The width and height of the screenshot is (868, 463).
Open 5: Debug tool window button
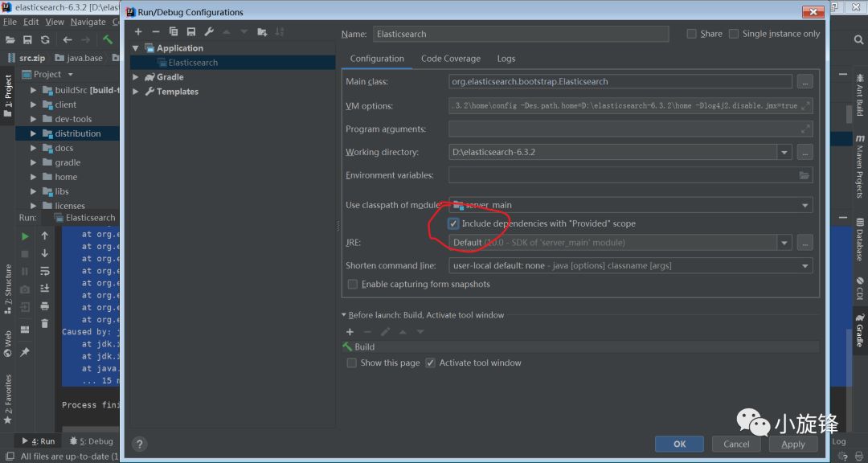pos(92,441)
